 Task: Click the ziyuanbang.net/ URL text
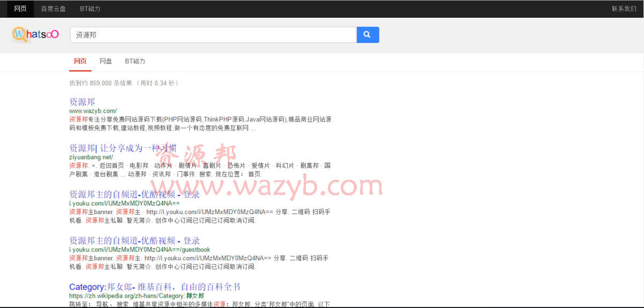click(91, 157)
